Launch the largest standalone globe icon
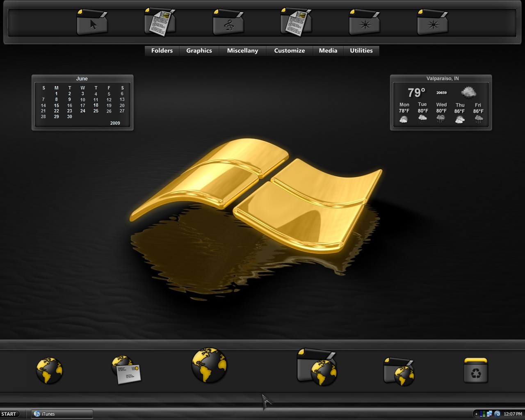Image resolution: width=525 pixels, height=420 pixels. tap(209, 365)
